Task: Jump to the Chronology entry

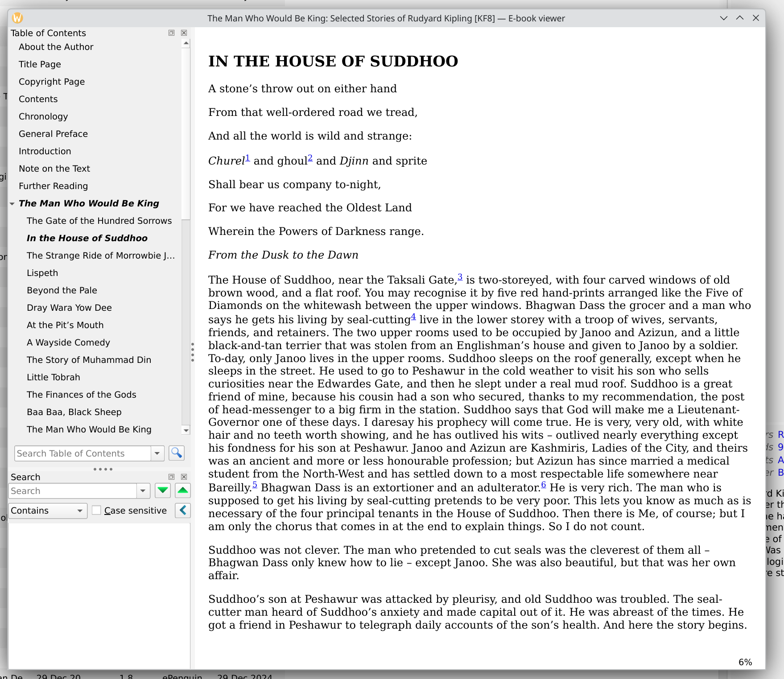Action: point(43,116)
